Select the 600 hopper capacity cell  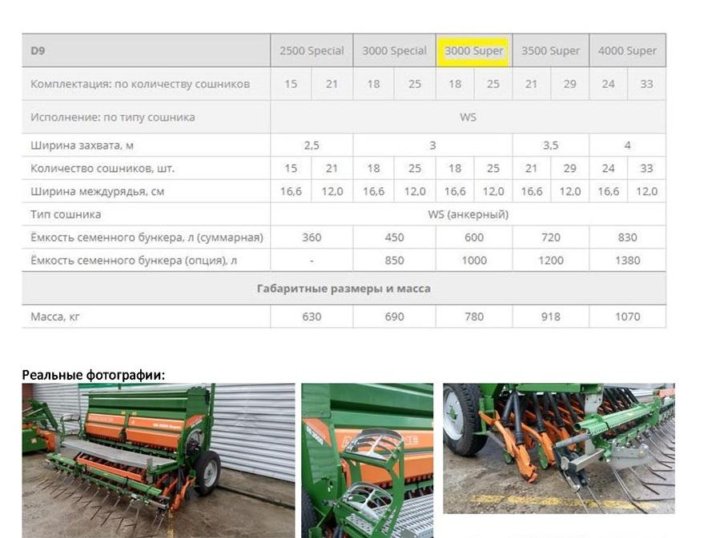(x=474, y=238)
